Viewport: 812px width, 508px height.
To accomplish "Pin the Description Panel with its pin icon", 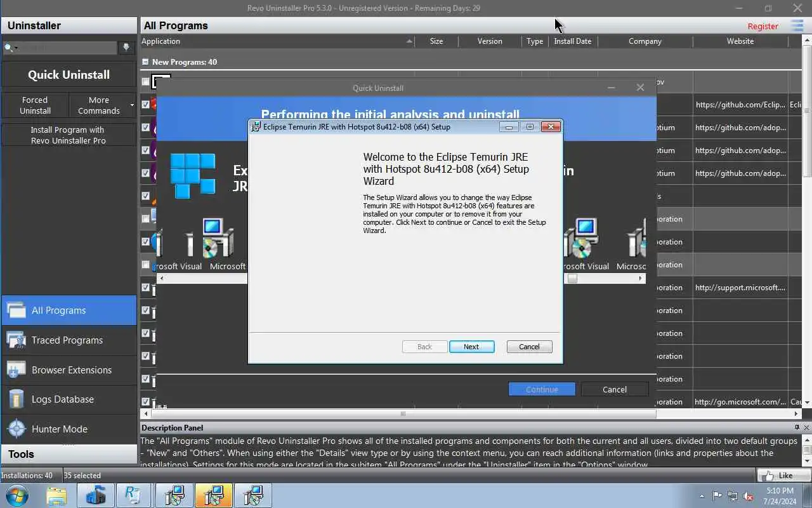I will 797,427.
